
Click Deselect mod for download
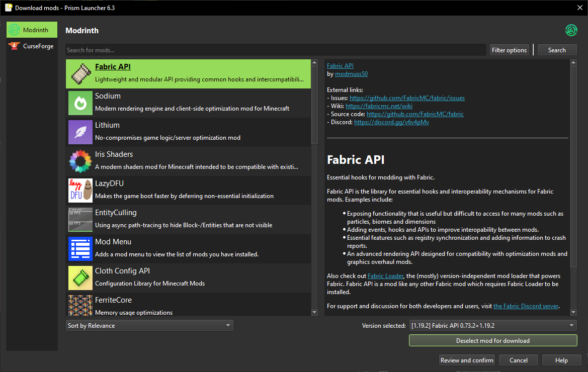coord(492,340)
